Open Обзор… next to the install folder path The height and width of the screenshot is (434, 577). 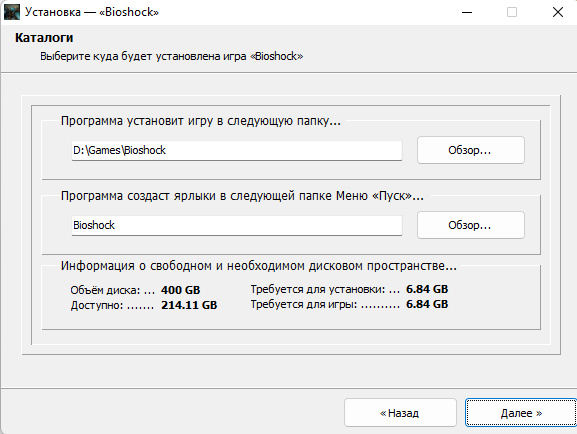pyautogui.click(x=471, y=150)
